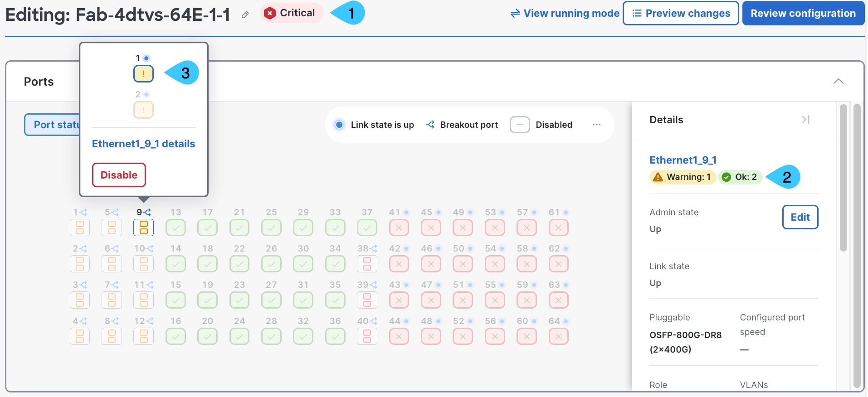This screenshot has height=397, width=868.
Task: Click the Configured port speed label
Action: click(x=772, y=324)
